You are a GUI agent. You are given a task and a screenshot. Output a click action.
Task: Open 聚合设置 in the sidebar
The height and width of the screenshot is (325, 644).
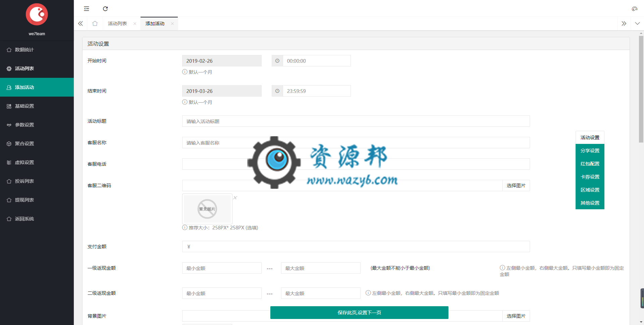(x=37, y=144)
